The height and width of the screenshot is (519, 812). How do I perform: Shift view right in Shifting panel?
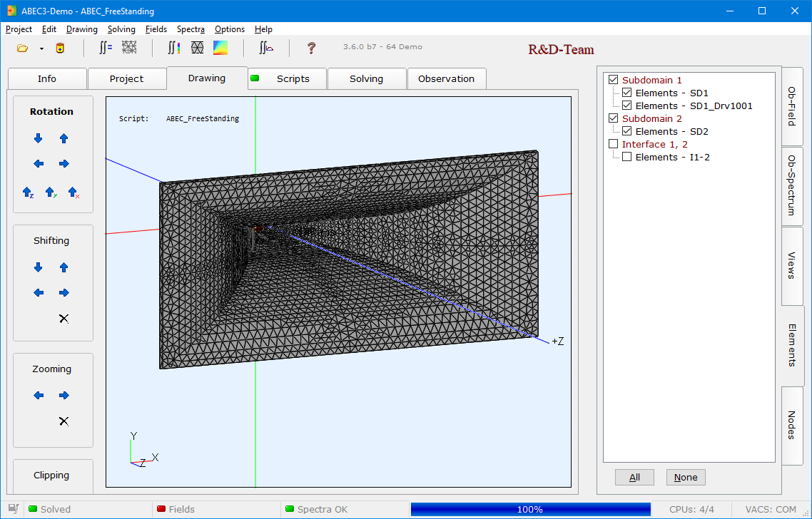64,293
